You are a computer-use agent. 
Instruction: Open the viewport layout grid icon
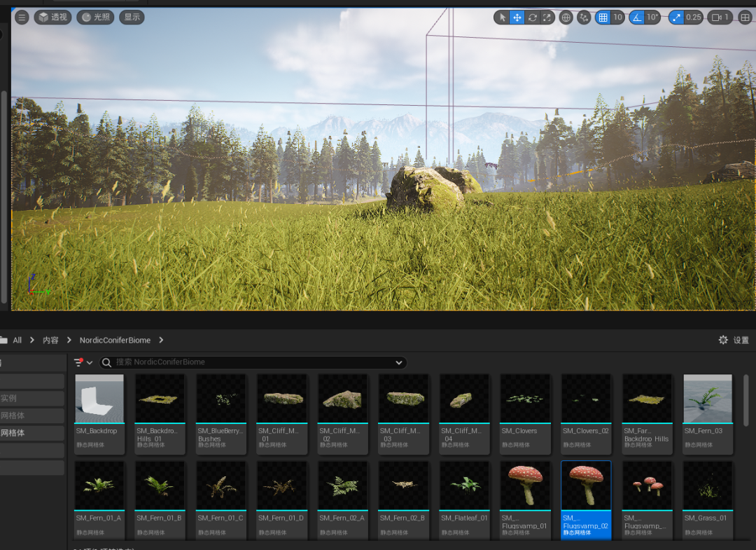(745, 18)
